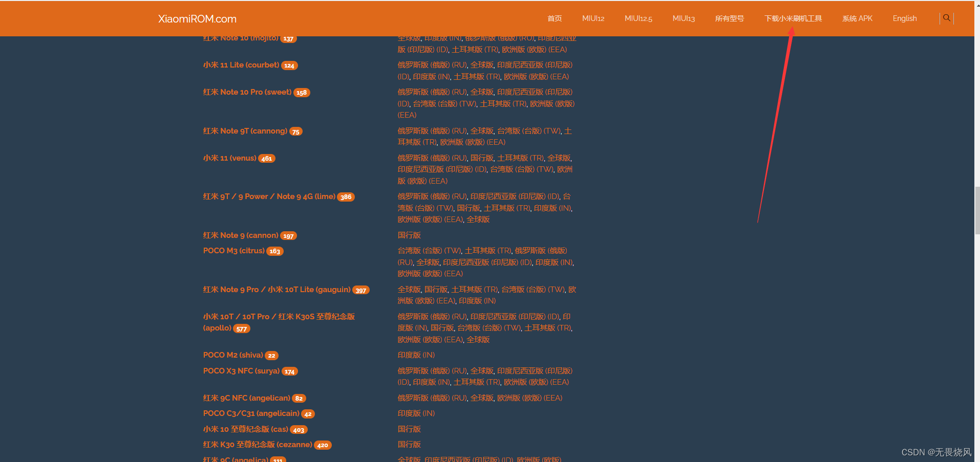The width and height of the screenshot is (980, 462).
Task: Select 全球版 for 红米 Note 9 Pro (gauguin)
Action: coord(409,290)
